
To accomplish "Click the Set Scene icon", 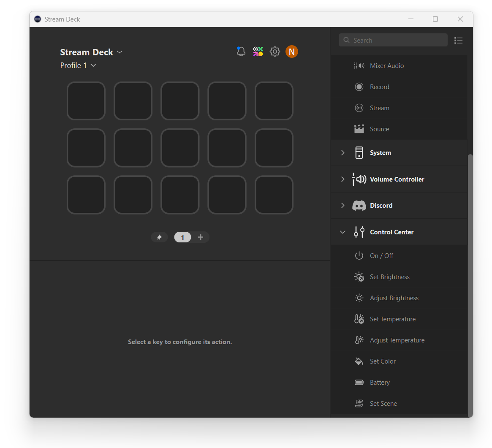I will click(359, 403).
